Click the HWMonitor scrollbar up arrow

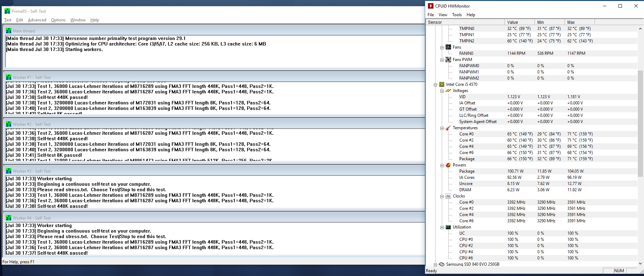pos(641,29)
